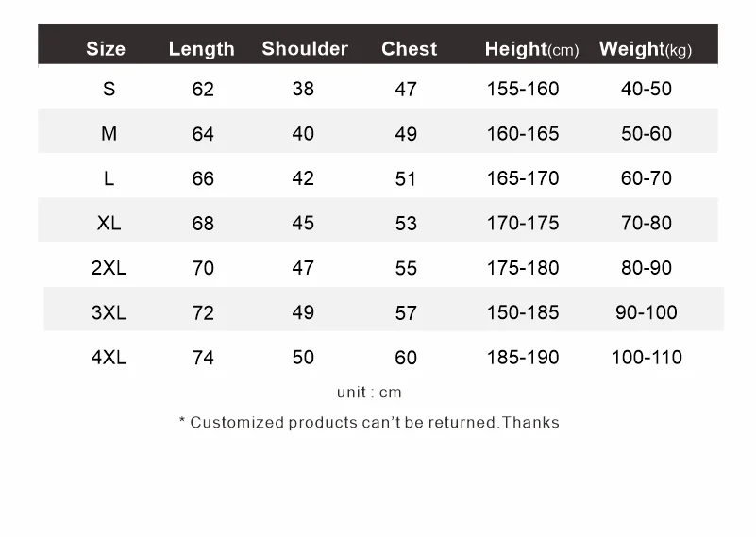Click the customized products return notice
This screenshot has height=537, width=756.
tap(369, 422)
